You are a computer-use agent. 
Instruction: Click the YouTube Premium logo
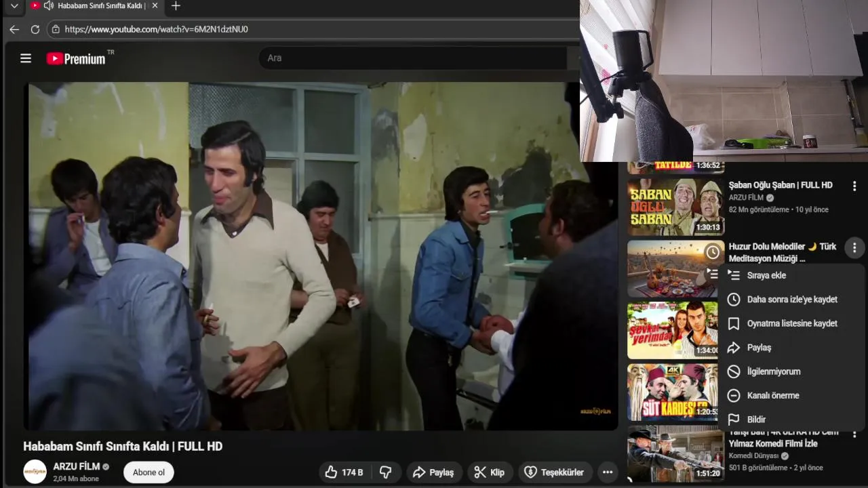76,58
